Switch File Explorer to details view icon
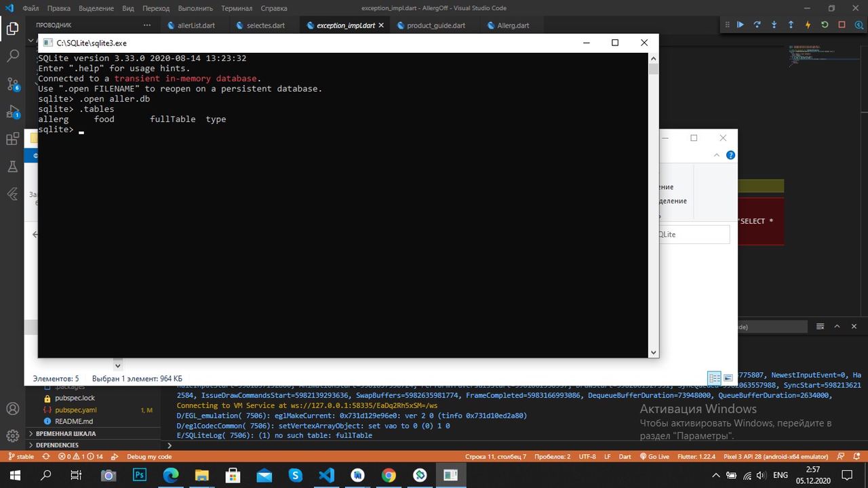This screenshot has width=868, height=488. coord(714,378)
